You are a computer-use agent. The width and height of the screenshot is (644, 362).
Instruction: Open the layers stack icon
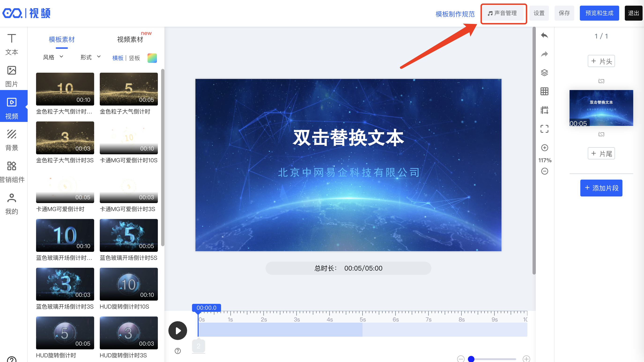pyautogui.click(x=544, y=73)
